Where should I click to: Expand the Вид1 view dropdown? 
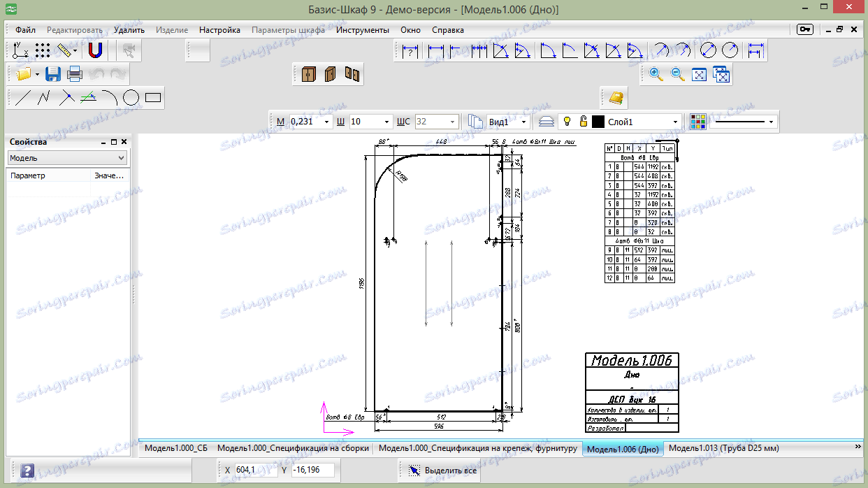(523, 122)
